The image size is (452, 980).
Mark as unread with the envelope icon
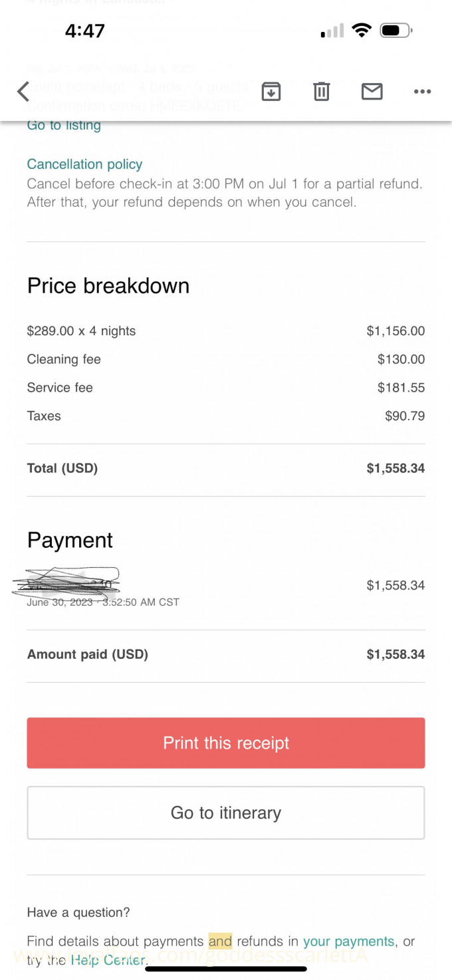point(372,92)
